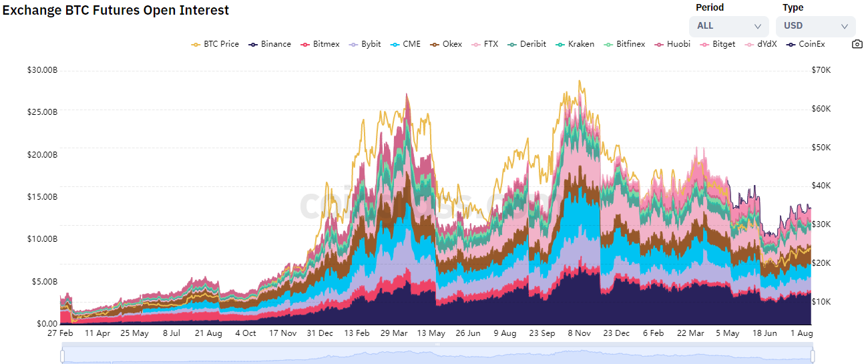The width and height of the screenshot is (868, 364).
Task: Click the FTX legend marker
Action: click(477, 44)
